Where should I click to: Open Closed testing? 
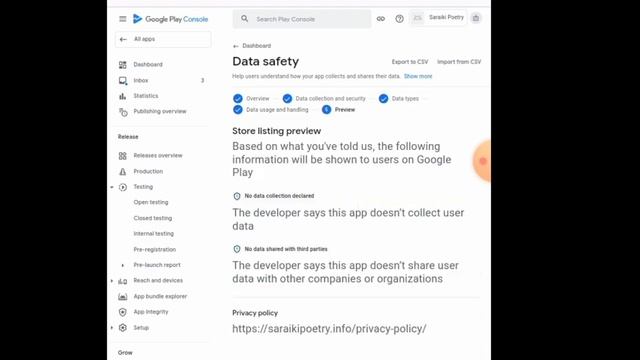pyautogui.click(x=153, y=218)
